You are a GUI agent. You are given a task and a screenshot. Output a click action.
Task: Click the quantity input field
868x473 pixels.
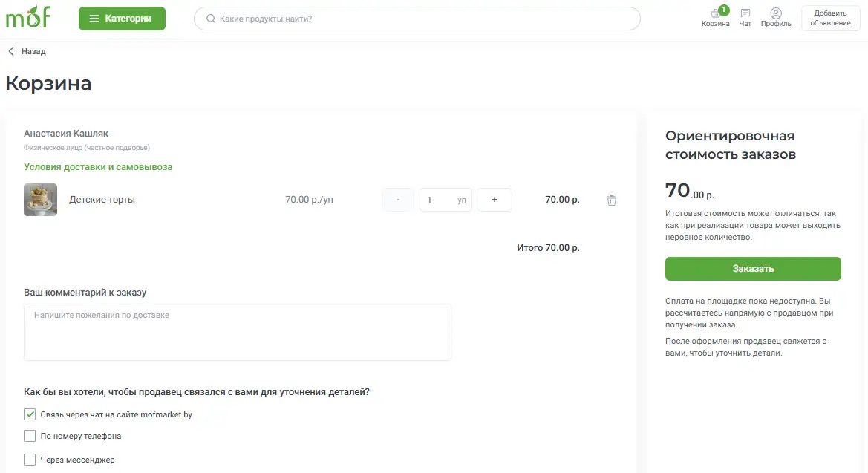(438, 200)
